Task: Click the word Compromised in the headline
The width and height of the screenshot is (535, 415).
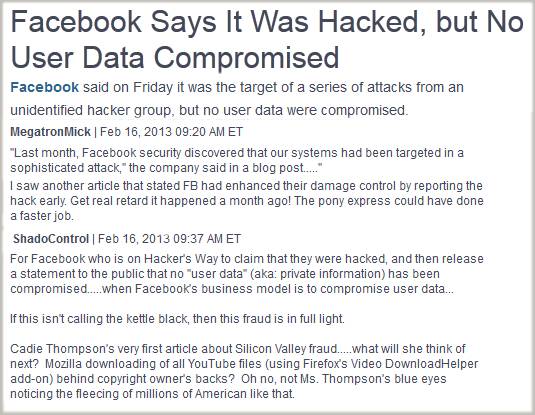Action: point(247,57)
